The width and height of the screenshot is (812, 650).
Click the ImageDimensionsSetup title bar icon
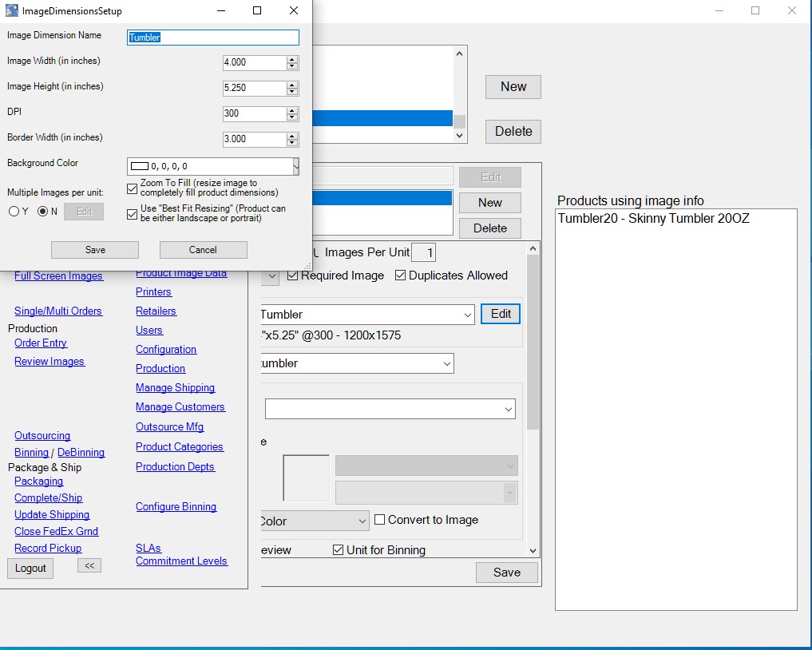click(11, 11)
